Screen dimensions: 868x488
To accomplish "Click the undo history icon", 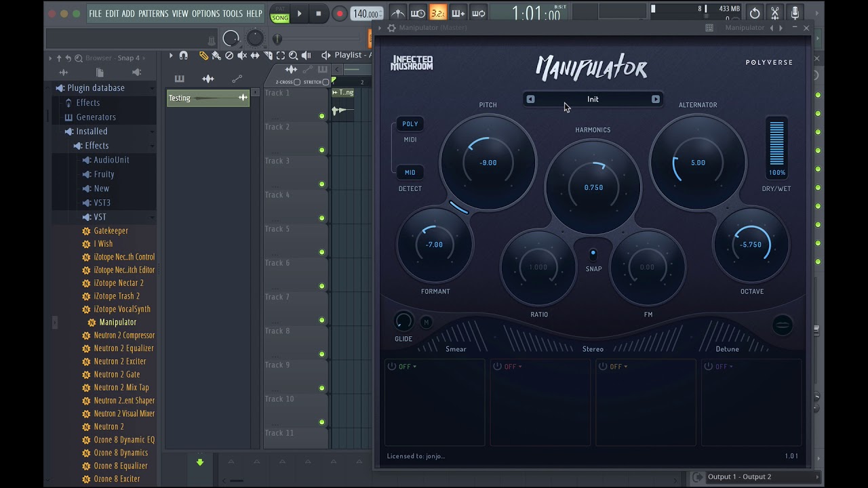I will point(755,13).
